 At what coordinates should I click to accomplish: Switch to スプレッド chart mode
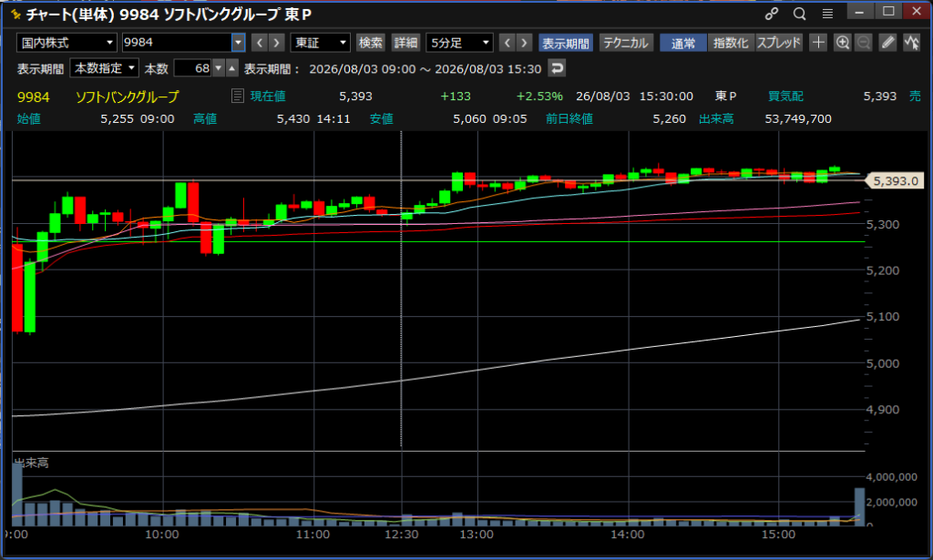[778, 43]
